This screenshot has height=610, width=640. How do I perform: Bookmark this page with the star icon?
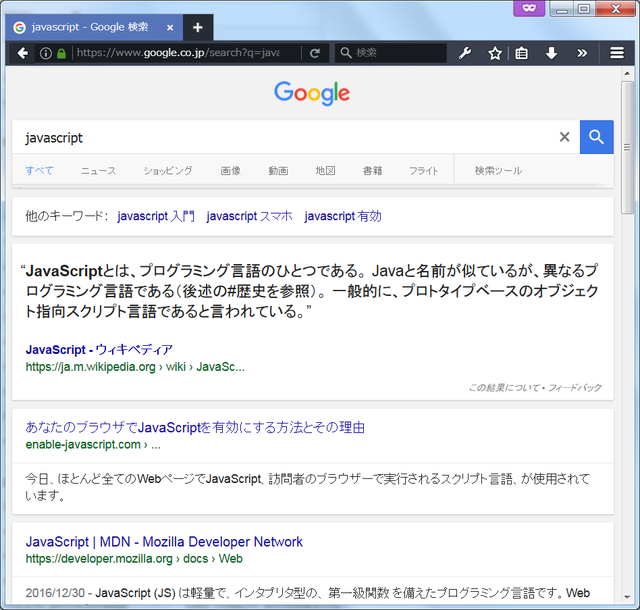[495, 53]
